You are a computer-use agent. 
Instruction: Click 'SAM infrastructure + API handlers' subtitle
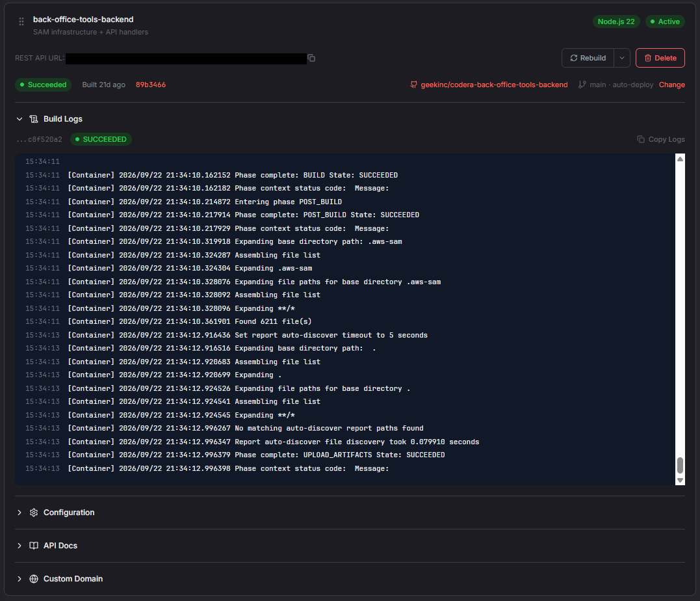90,32
